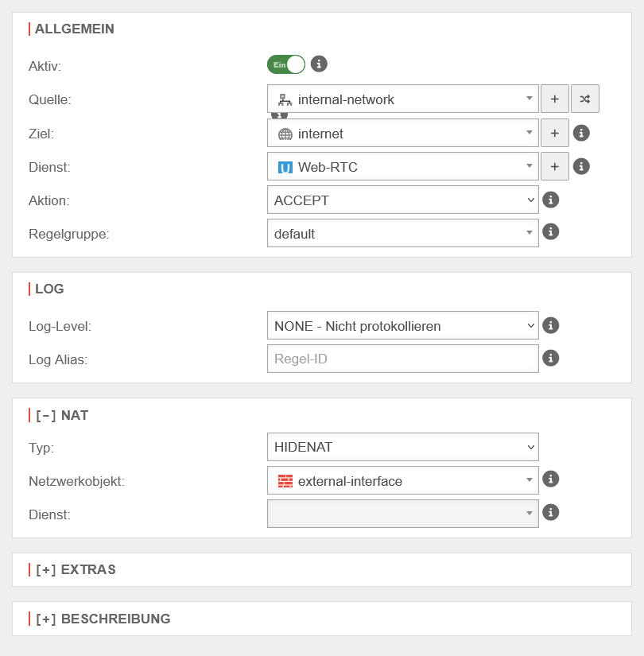Open the Aktion ACCEPT dropdown
This screenshot has height=656, width=644.
click(x=402, y=200)
